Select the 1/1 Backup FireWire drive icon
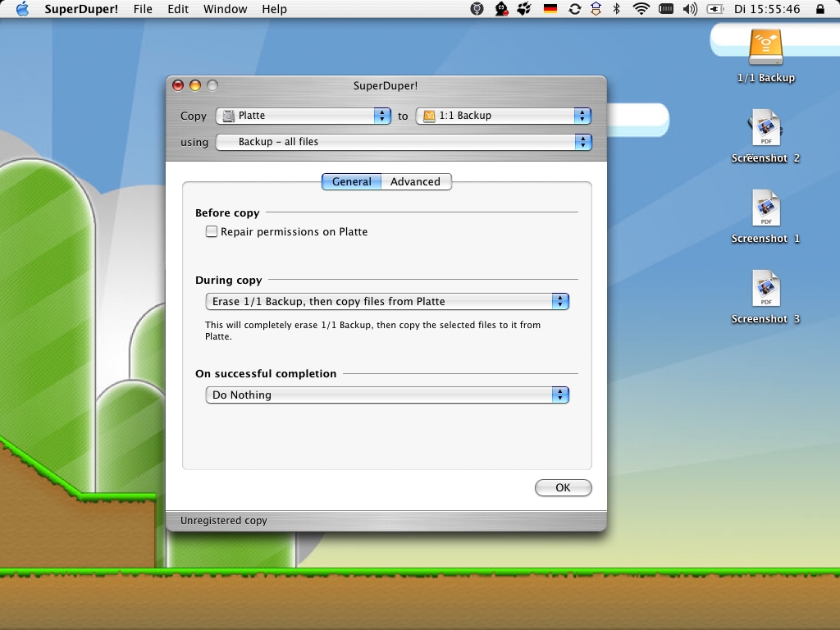This screenshot has width=840, height=630. tap(765, 48)
